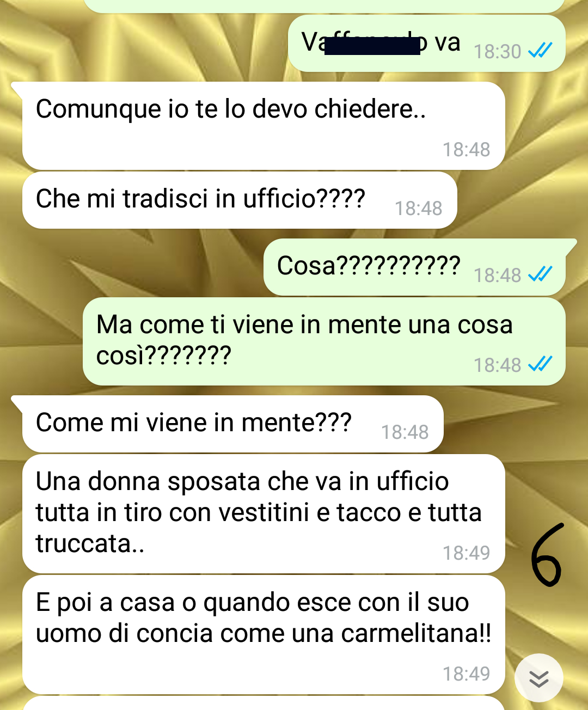The width and height of the screenshot is (588, 710).
Task: Tap blue double check on Cosa message
Action: click(x=540, y=274)
